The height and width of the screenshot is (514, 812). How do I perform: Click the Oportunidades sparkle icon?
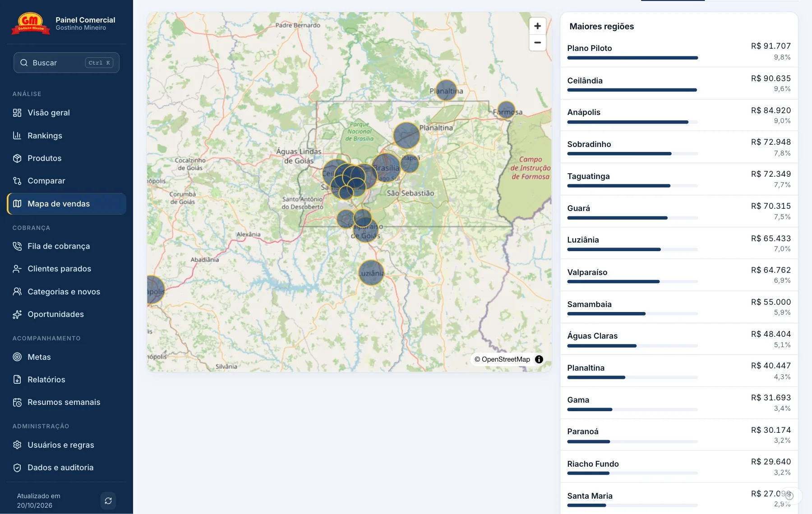click(17, 314)
